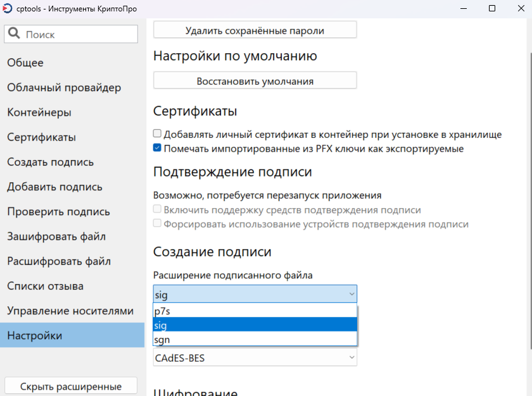The height and width of the screenshot is (396, 532).
Task: Go to the Контейнеры section
Action: point(72,112)
